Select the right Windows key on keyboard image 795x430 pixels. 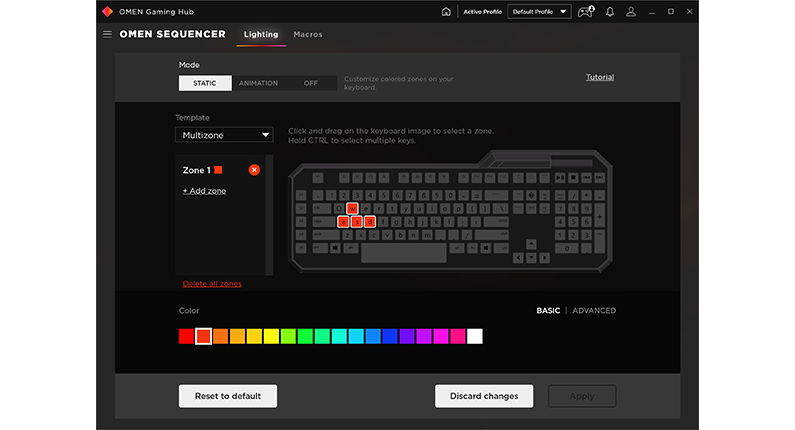485,248
